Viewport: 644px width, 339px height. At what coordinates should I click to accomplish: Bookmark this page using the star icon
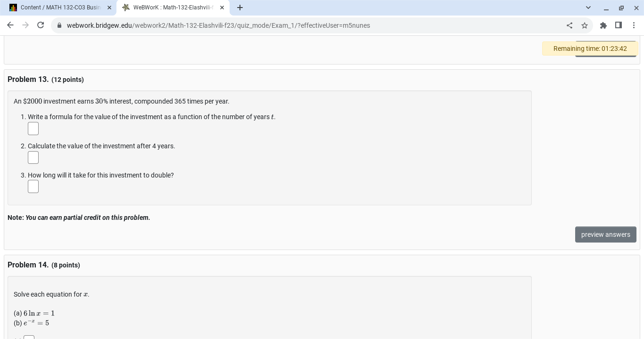pyautogui.click(x=585, y=25)
